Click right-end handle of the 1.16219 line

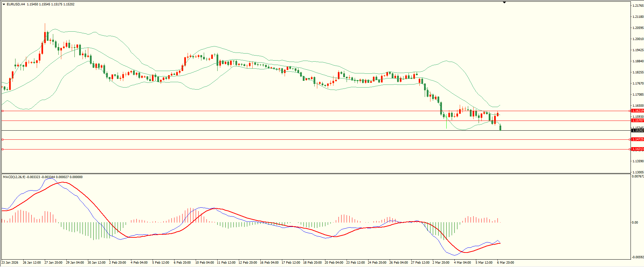coord(630,111)
